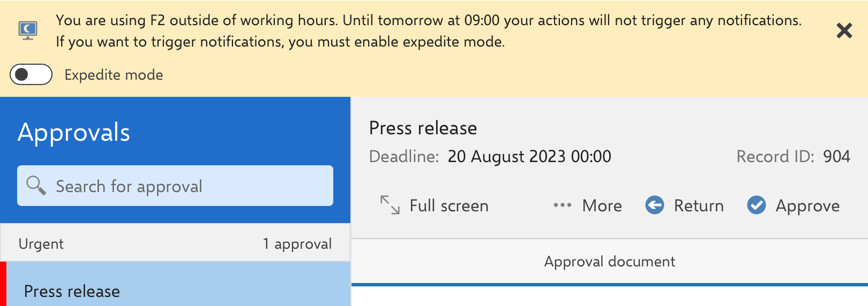
Task: Switch to the Approval document tab
Action: tap(609, 262)
